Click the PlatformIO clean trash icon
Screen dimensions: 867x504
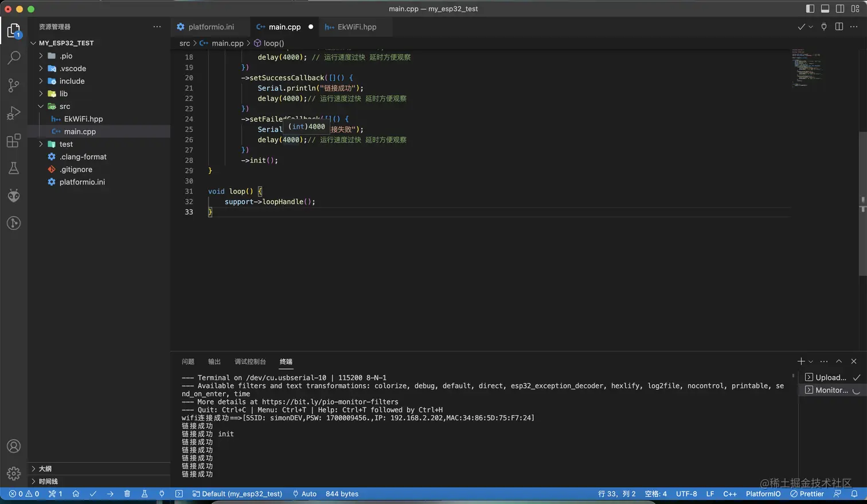(x=127, y=494)
